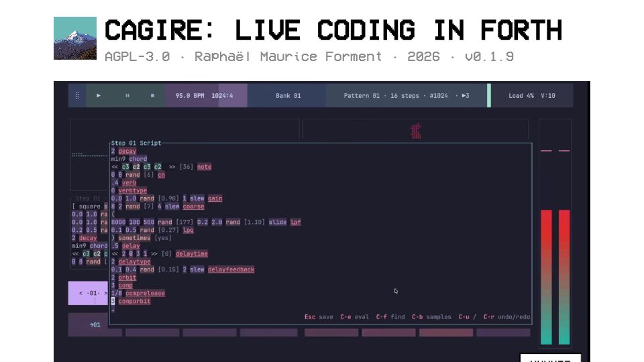
Task: Click the play button in transport bar
Action: (x=99, y=96)
